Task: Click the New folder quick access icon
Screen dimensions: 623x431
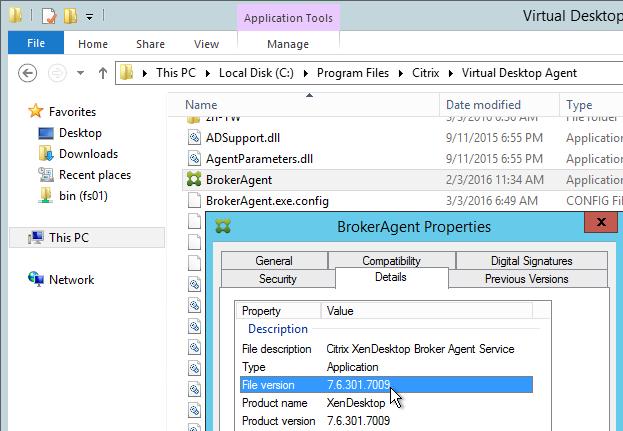Action: [x=70, y=16]
